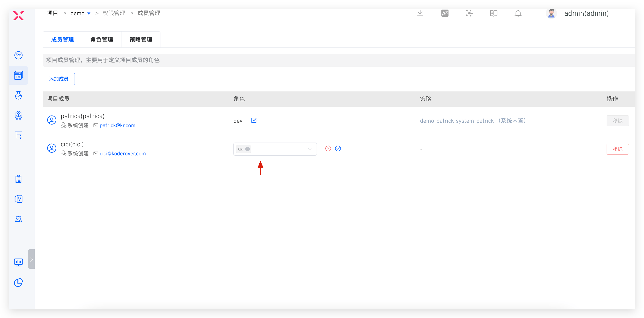
Task: Open the users sidebar icon
Action: tap(18, 219)
